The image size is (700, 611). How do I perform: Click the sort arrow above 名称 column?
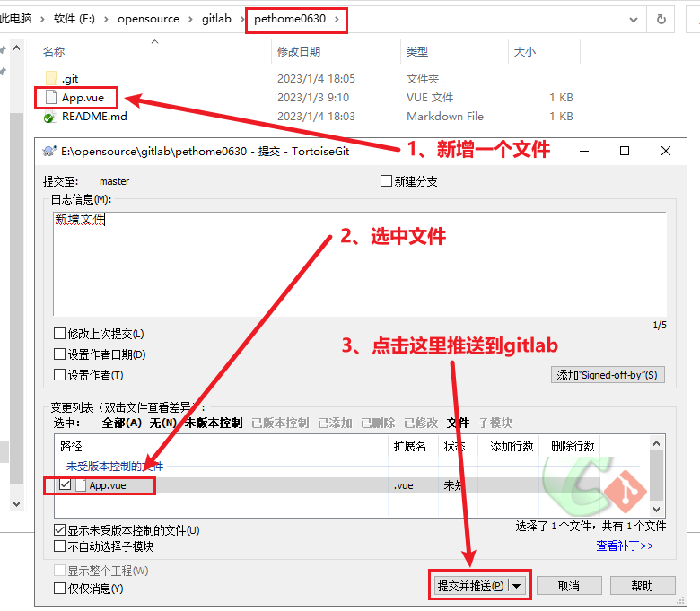[x=155, y=41]
